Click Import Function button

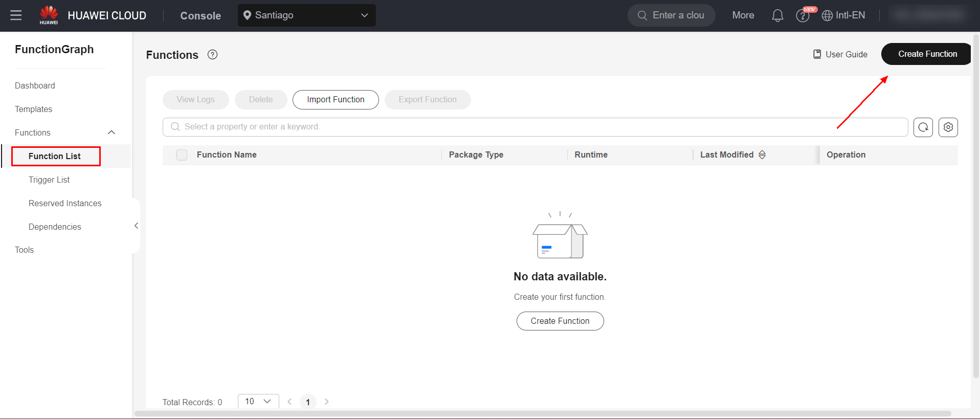pyautogui.click(x=336, y=100)
